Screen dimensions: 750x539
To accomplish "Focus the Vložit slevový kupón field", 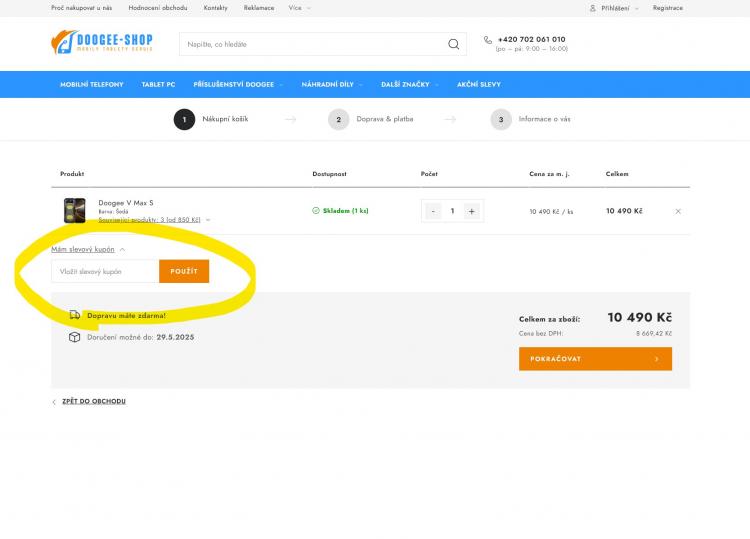I will (105, 271).
